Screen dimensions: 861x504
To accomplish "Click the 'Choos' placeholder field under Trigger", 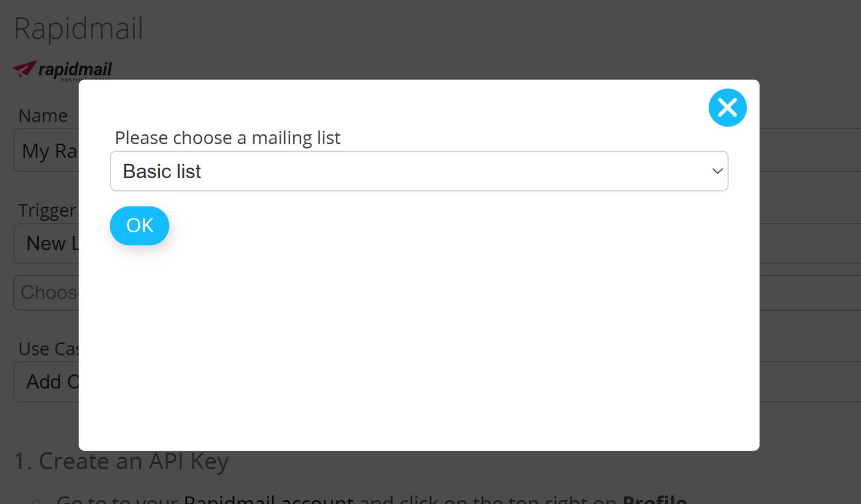I will 46,293.
